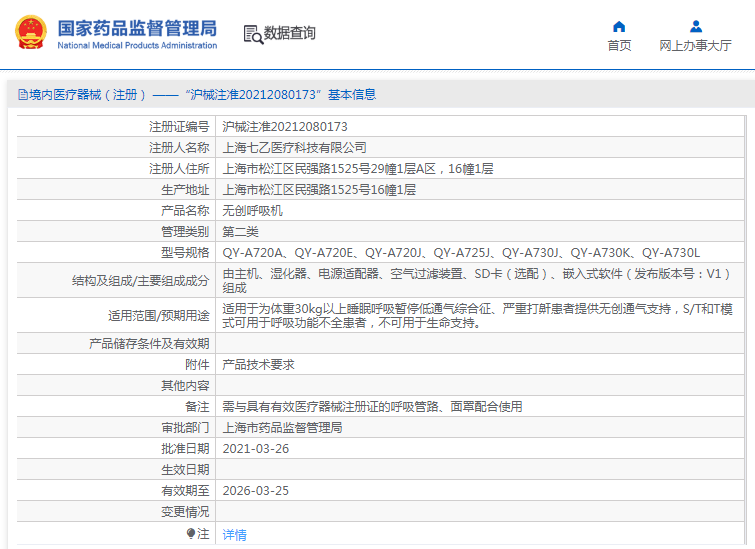Image resolution: width=755 pixels, height=549 pixels.
Task: Open the 详情 details link
Action: click(234, 535)
